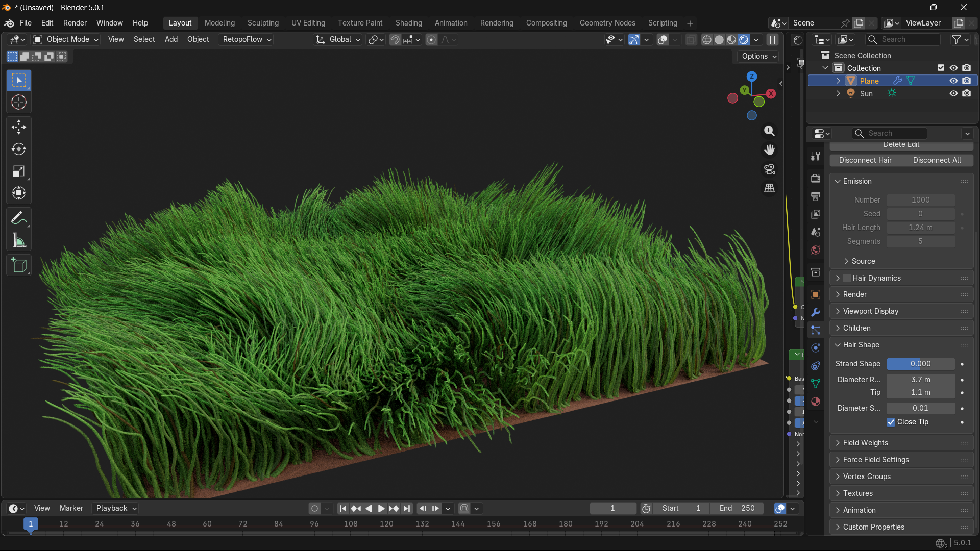The image size is (980, 551).
Task: Click the Disconnect All button
Action: 937,160
